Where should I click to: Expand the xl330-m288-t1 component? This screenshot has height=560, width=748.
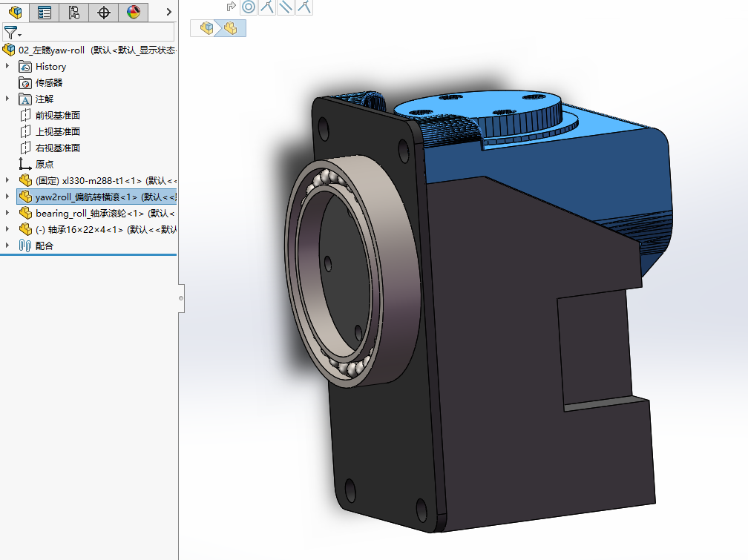(x=7, y=179)
